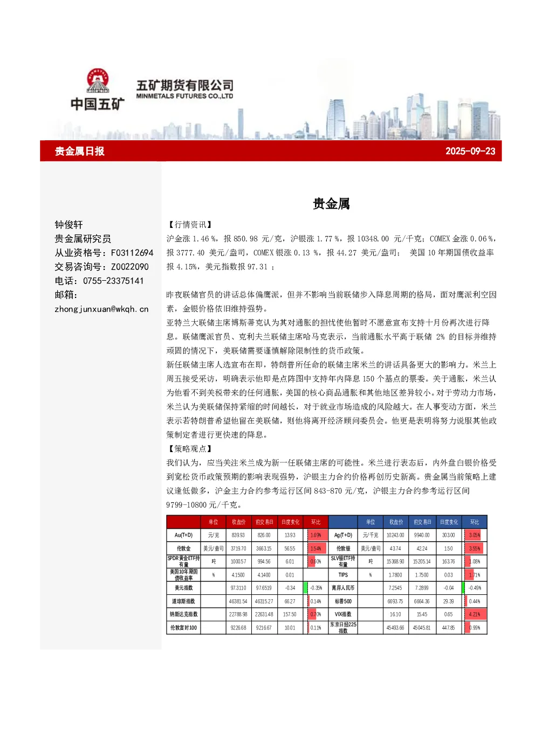This screenshot has width=535, height=756.
Task: Click the 贵金属研究员 job title
Action: pyautogui.click(x=83, y=239)
